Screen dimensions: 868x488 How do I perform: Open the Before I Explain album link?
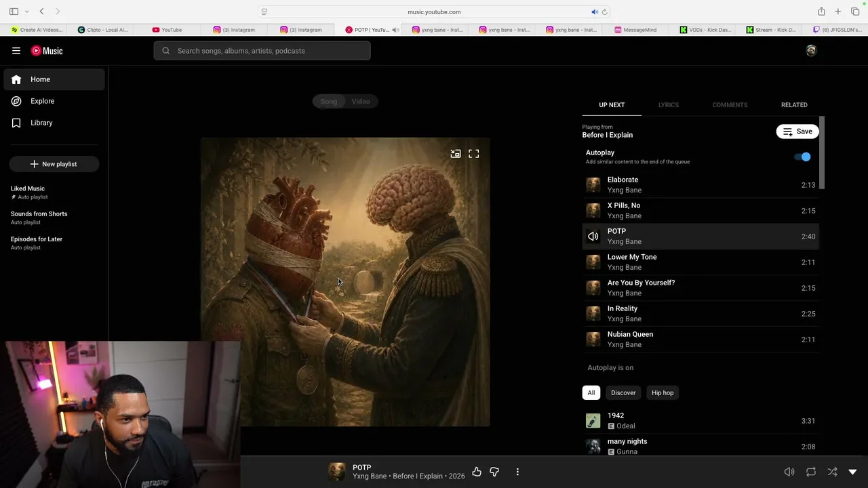pyautogui.click(x=418, y=476)
